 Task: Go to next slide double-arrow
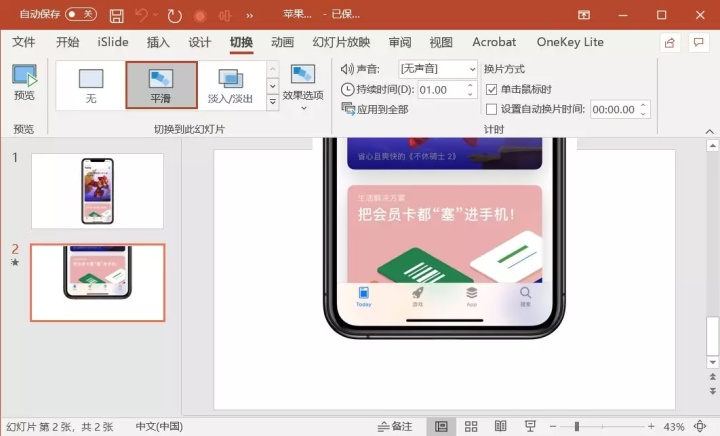[713, 391]
